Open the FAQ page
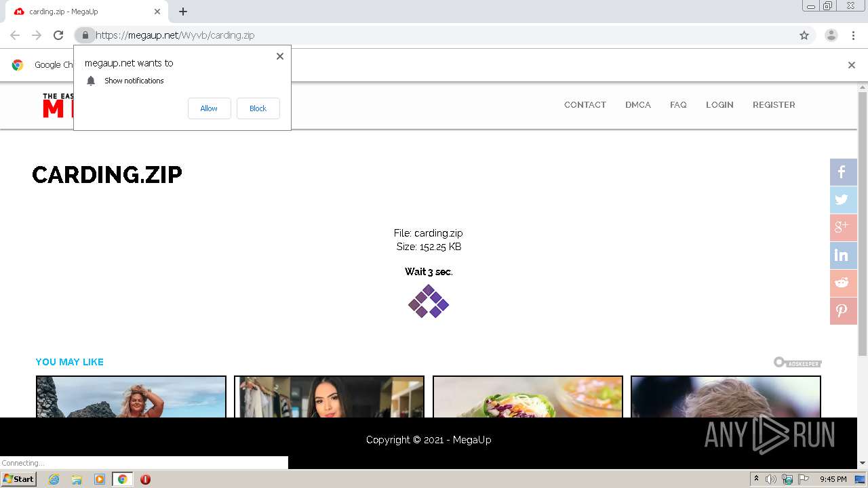This screenshot has width=868, height=488. [678, 105]
